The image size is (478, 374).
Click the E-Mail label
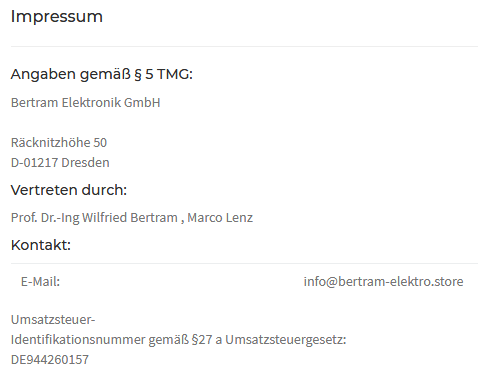pyautogui.click(x=40, y=282)
